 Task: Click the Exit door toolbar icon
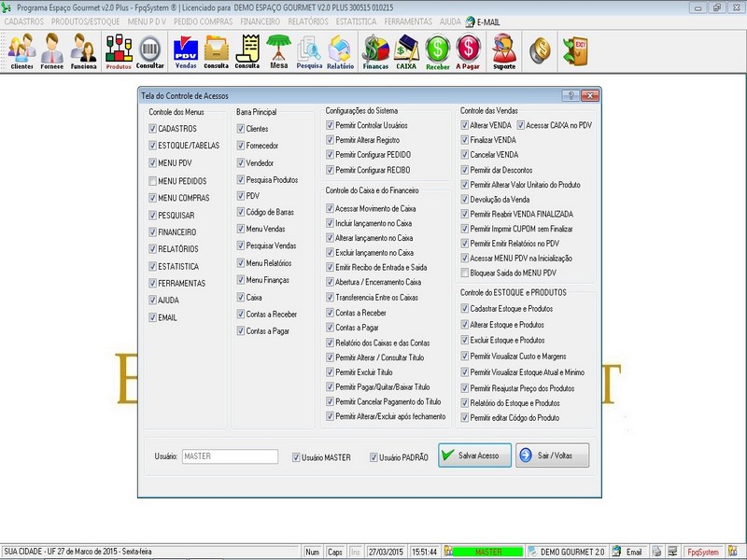tap(575, 50)
